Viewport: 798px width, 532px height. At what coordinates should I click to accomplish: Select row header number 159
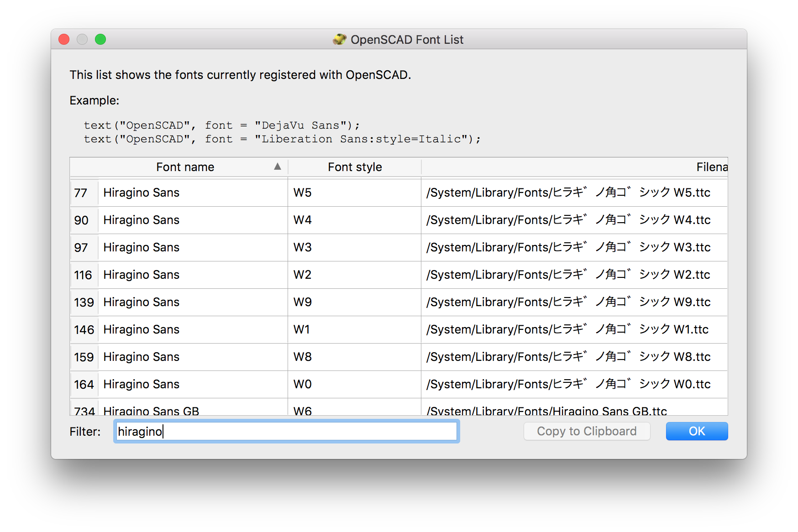coord(84,357)
